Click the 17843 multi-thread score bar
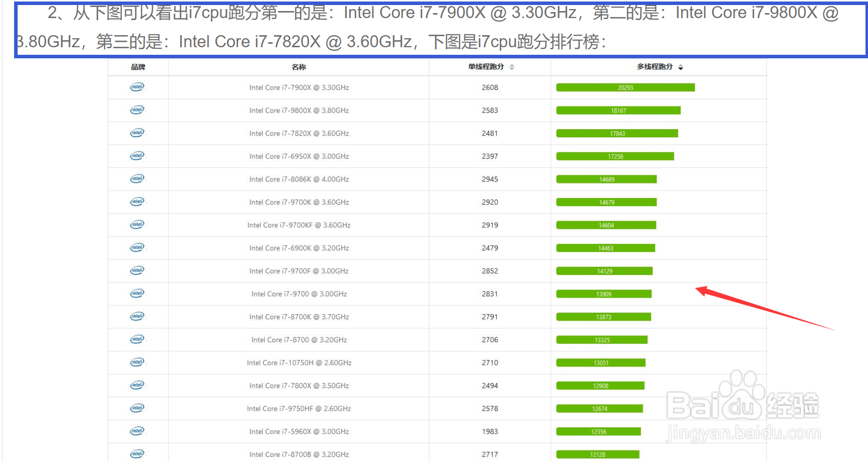Screen dimensions: 868x462 (617, 133)
